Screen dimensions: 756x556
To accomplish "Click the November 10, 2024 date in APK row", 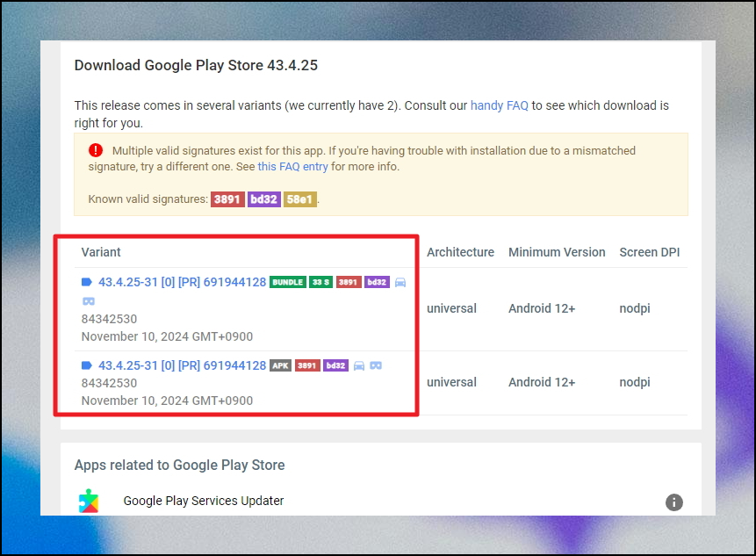I will [x=167, y=401].
